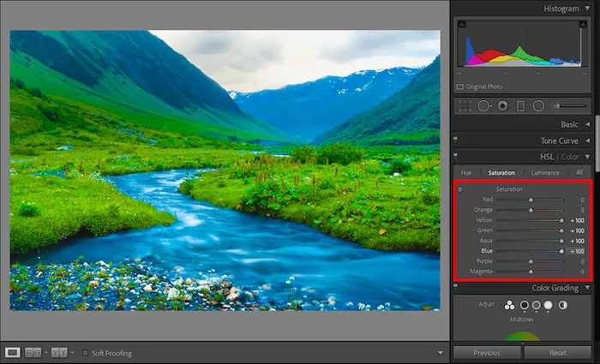This screenshot has height=364, width=600.
Task: Click the histogram graph
Action: pos(522,44)
